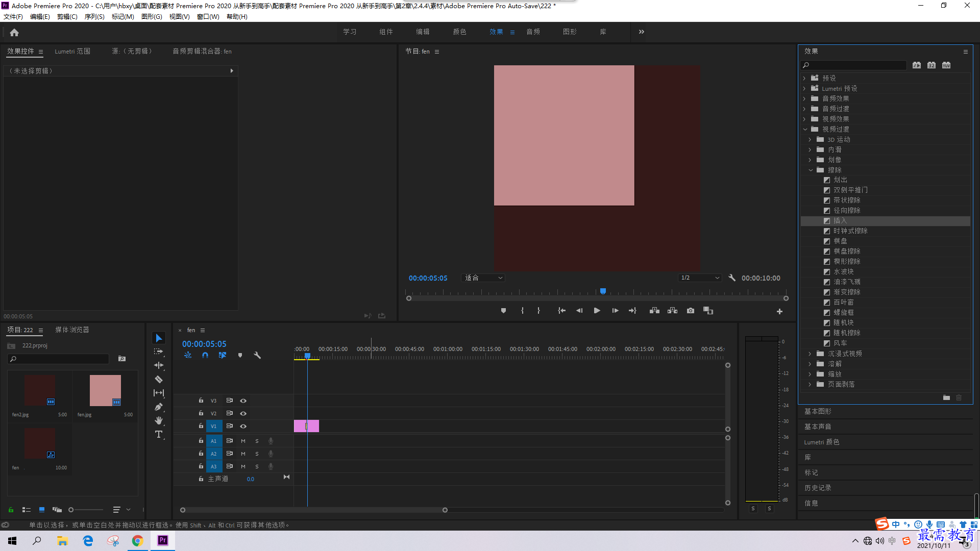Open program monitor settings wrench
The height and width of the screenshot is (551, 980).
[x=732, y=278]
